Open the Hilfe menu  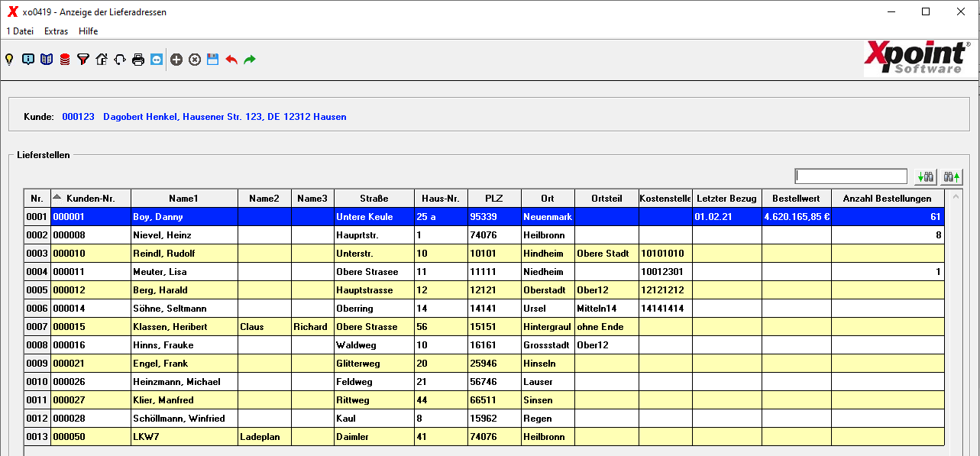89,31
